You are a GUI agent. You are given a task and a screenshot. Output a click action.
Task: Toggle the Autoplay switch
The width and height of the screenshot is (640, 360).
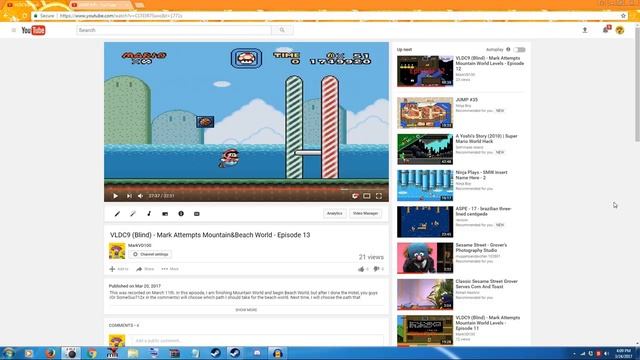pos(520,49)
